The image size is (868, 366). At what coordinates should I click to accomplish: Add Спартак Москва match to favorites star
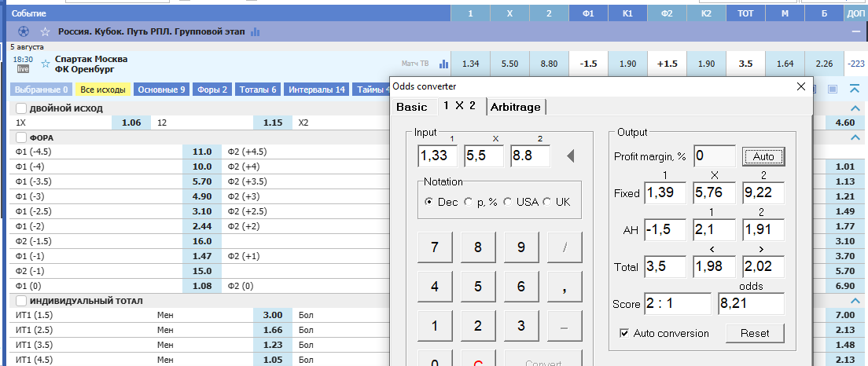45,64
